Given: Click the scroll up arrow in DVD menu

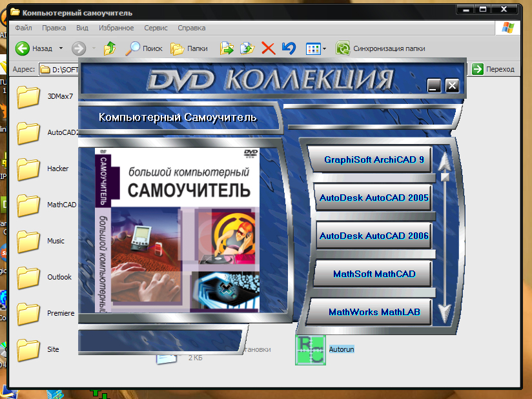Looking at the screenshot, I should coord(444,161).
